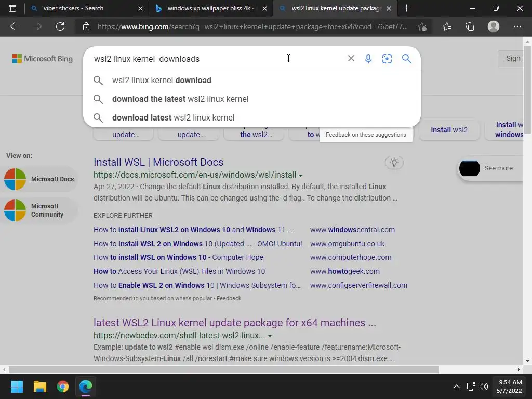Screen dimensions: 532x399
Task: Click www.howtogeek.com link
Action: (345, 271)
